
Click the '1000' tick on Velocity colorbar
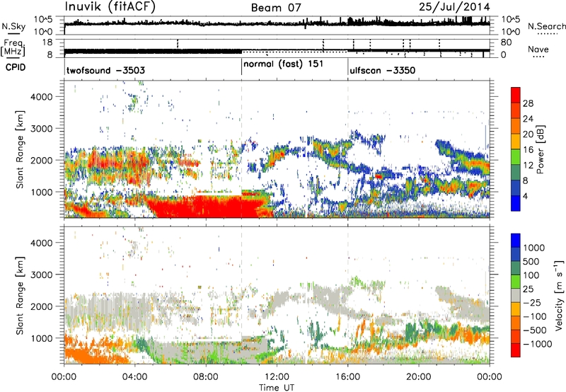pos(534,248)
